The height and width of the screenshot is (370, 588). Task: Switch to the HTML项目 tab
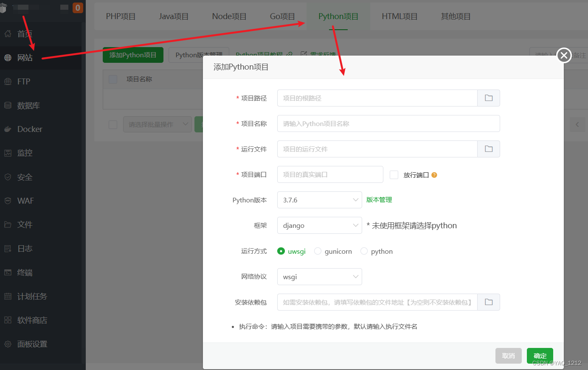tap(400, 16)
